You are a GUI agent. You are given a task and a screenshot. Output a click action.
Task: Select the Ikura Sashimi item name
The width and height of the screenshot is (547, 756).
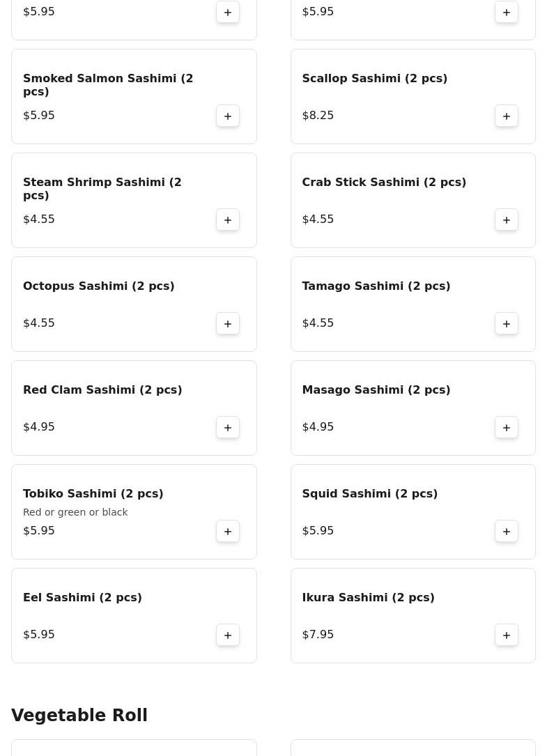[x=368, y=598]
